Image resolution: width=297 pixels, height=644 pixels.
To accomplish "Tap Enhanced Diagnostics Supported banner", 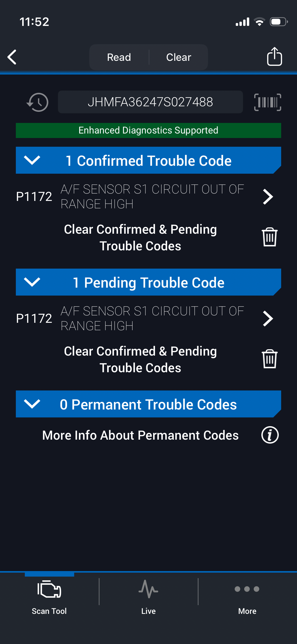I will (148, 130).
